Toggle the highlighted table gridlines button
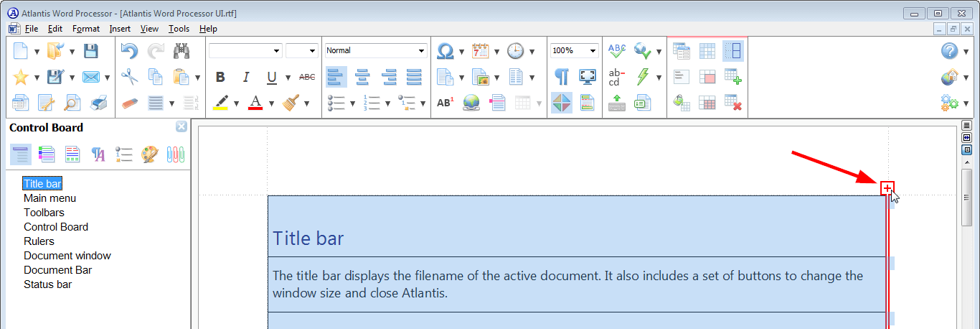 [x=733, y=51]
